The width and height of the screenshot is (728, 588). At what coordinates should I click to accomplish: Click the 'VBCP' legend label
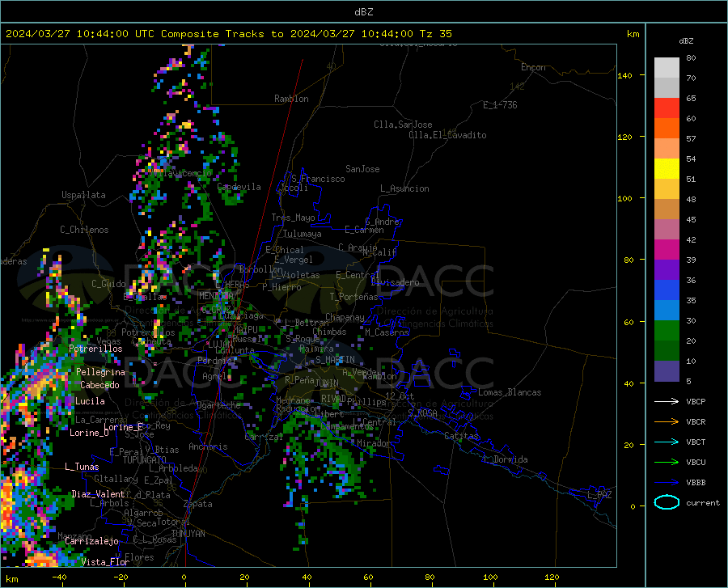coord(696,401)
